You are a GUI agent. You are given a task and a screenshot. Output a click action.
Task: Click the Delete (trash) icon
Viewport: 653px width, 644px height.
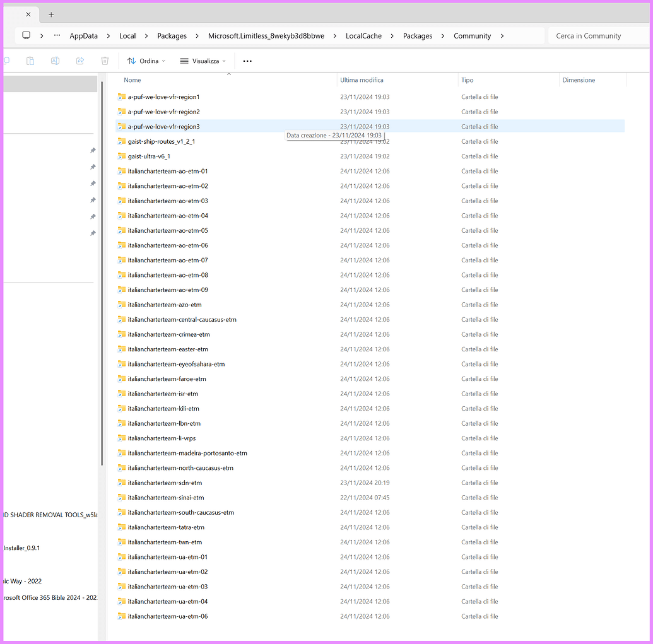pos(104,61)
